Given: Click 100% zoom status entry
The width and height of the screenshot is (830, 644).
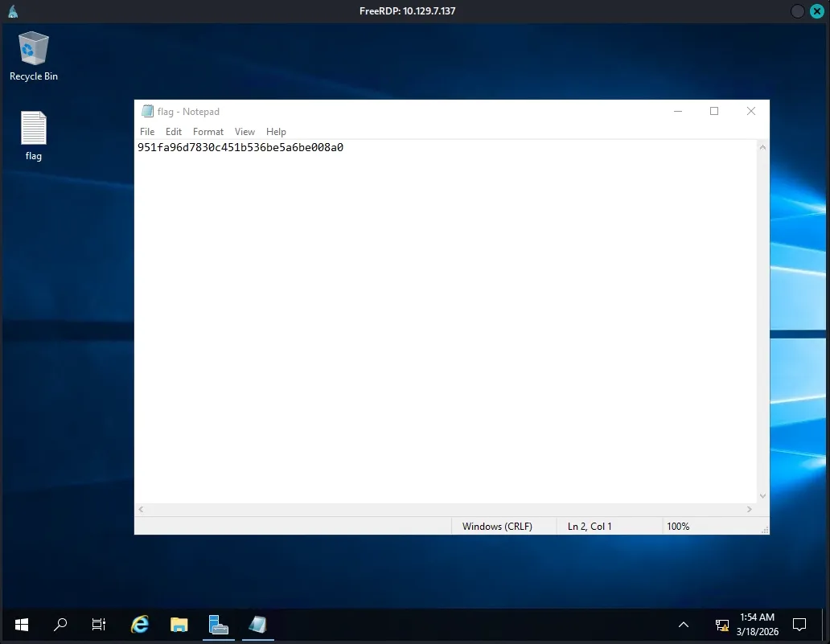Looking at the screenshot, I should click(677, 527).
